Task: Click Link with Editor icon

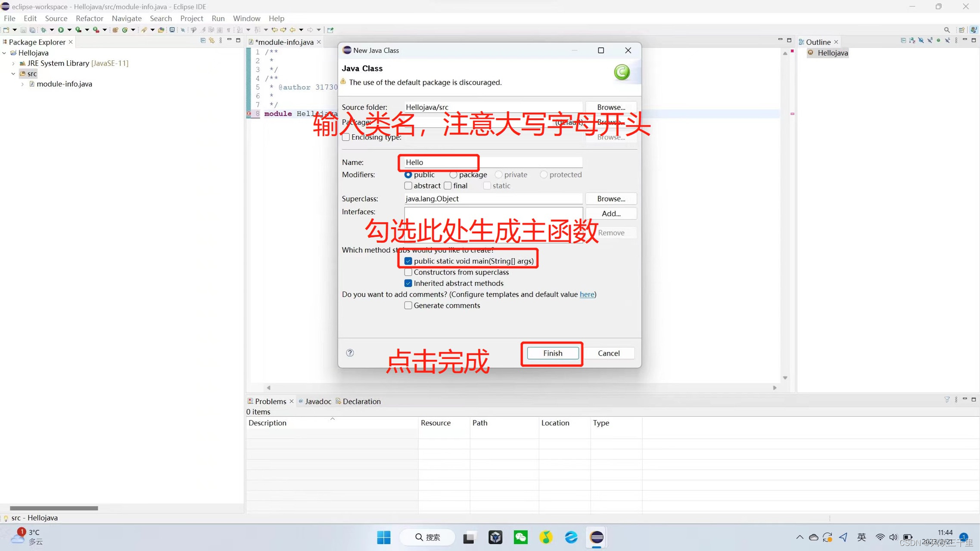Action: [x=212, y=40]
